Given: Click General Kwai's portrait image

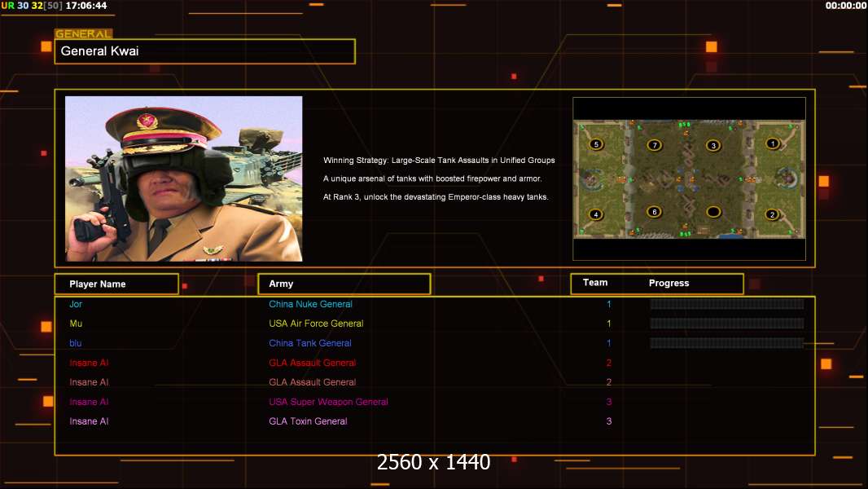Looking at the screenshot, I should pos(184,178).
